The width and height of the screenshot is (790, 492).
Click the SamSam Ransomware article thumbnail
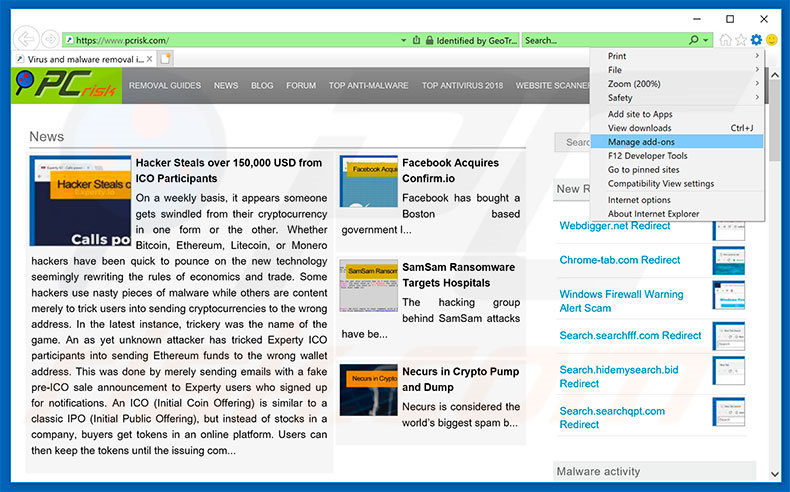(x=369, y=286)
